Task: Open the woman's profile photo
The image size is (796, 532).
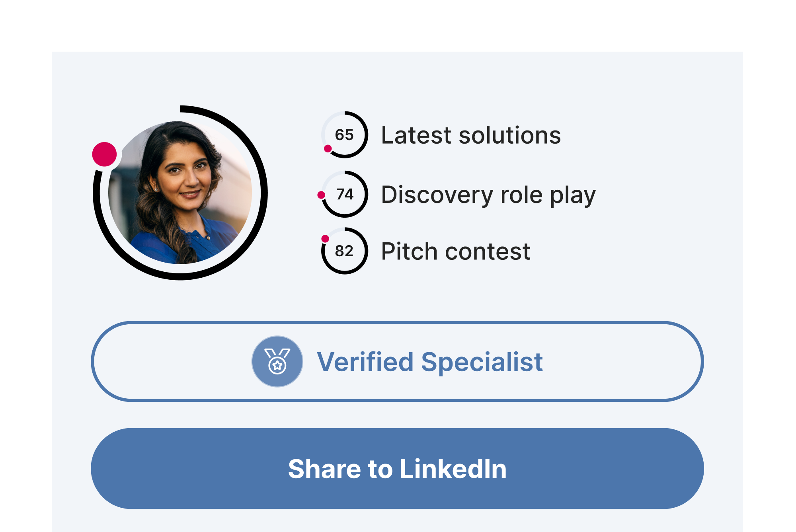Action: pos(180,193)
